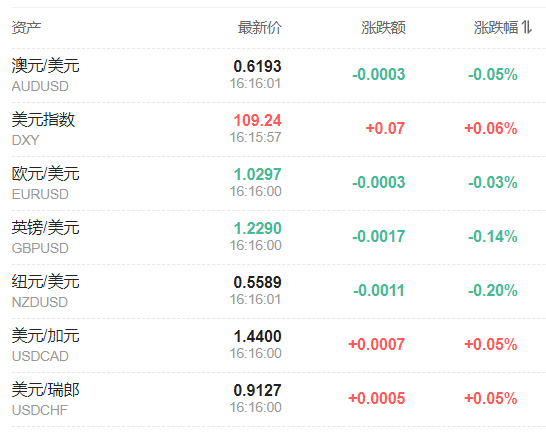Open the 美元指数 asset row
The height and width of the screenshot is (432, 546).
279,129
